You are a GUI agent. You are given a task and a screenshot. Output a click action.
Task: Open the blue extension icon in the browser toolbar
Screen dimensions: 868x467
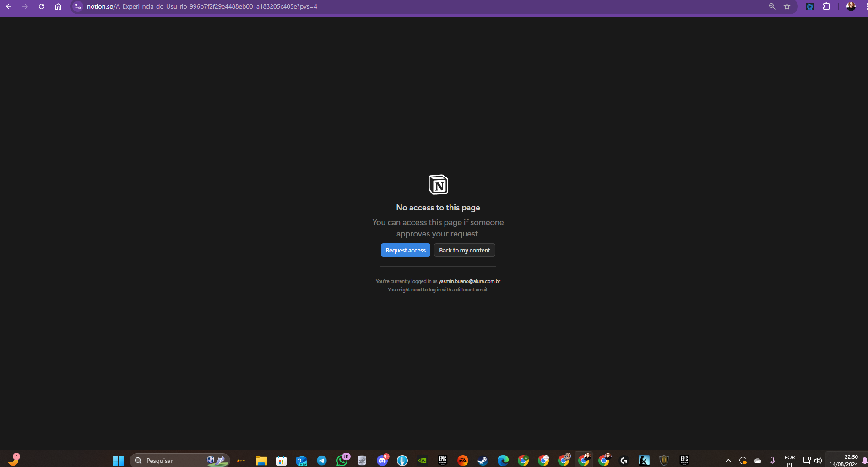point(810,6)
